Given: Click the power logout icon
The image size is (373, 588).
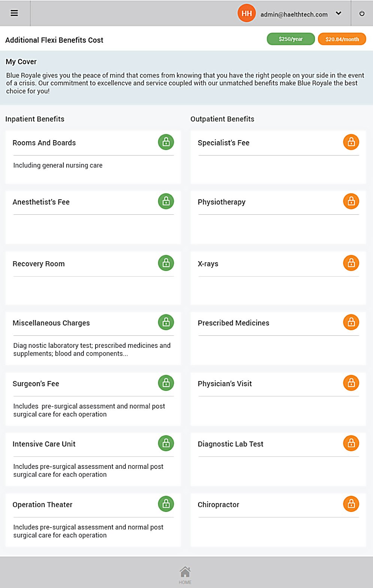Looking at the screenshot, I should tap(362, 13).
